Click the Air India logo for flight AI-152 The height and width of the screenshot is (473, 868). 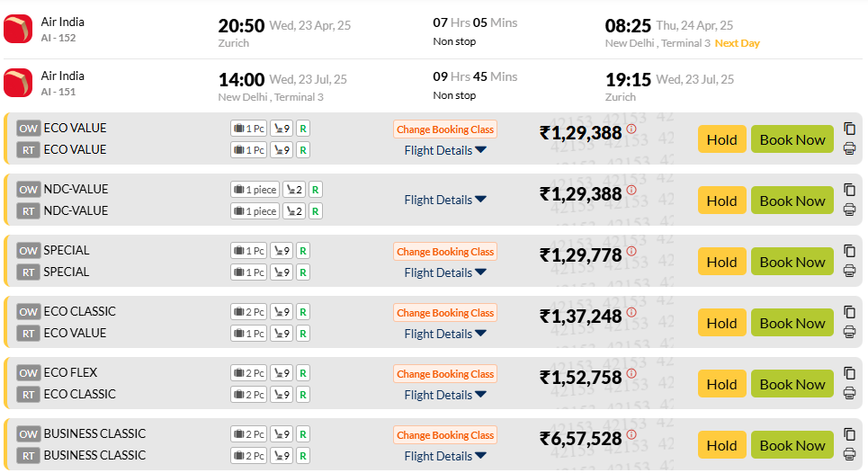point(18,29)
